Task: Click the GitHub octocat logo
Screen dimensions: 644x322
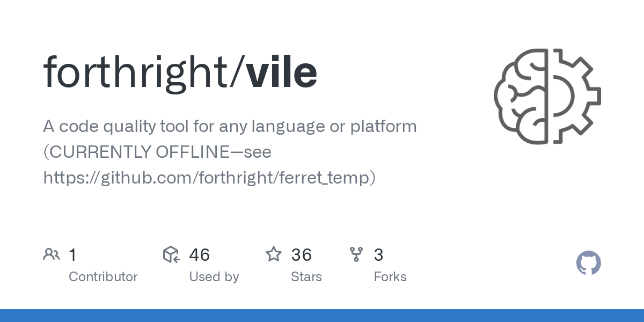Action: click(x=588, y=263)
